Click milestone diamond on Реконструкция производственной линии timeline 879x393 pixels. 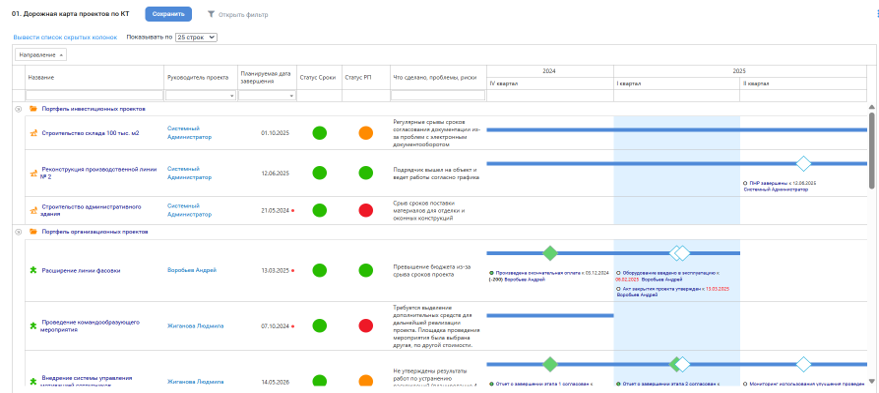point(804,164)
